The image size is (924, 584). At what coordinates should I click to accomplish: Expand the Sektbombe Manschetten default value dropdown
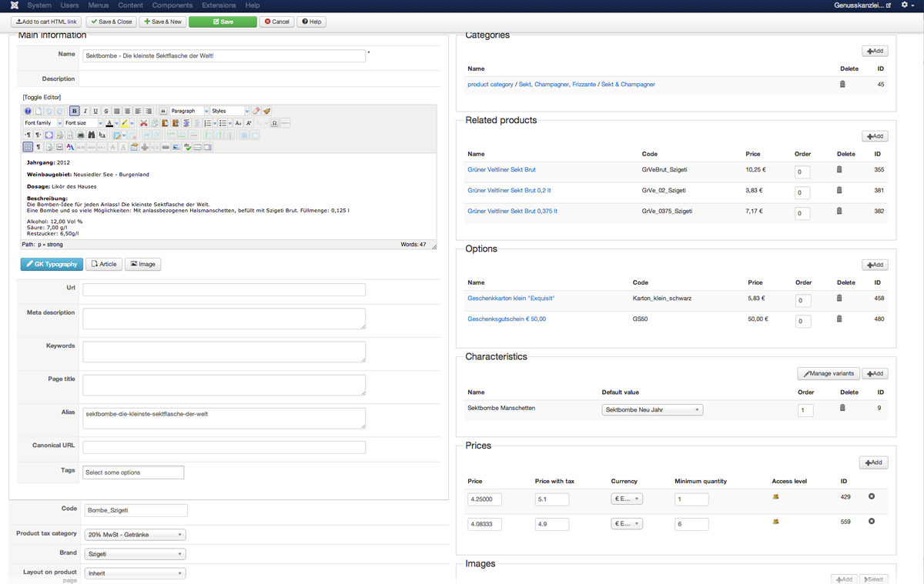click(651, 410)
